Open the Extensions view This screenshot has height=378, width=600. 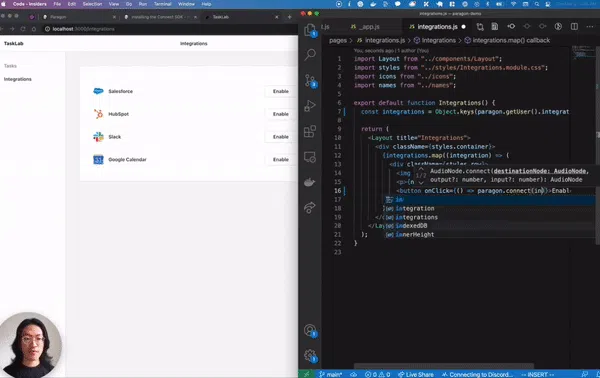(x=310, y=131)
